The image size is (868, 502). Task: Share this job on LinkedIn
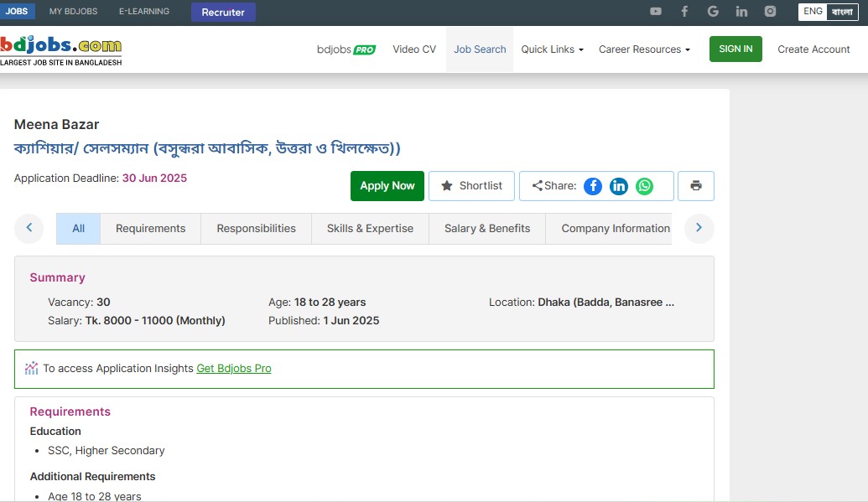pos(618,186)
